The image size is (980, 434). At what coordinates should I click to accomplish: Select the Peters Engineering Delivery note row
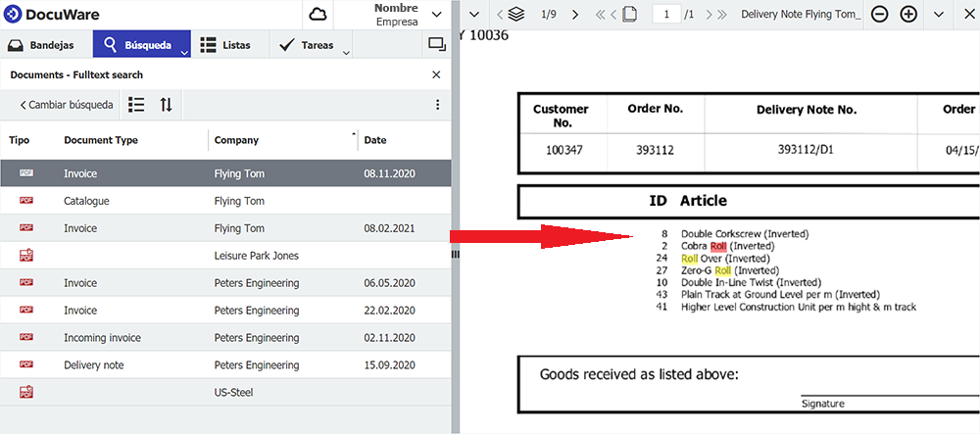coord(225,365)
